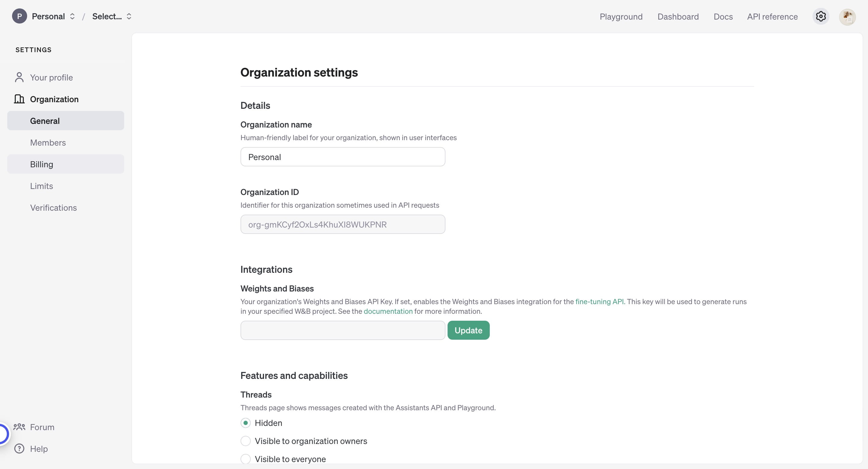Image resolution: width=868 pixels, height=469 pixels.
Task: Click the Organization name input field
Action: 342,157
